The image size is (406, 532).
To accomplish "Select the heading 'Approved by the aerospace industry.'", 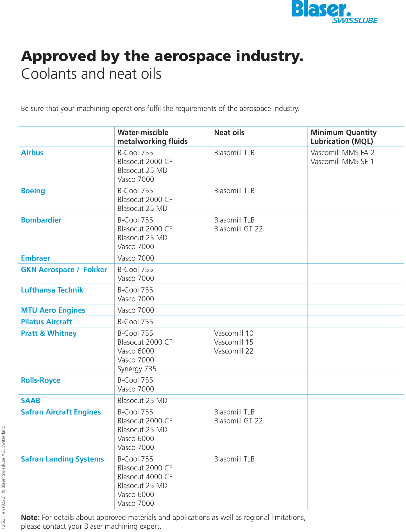I will point(162,56).
